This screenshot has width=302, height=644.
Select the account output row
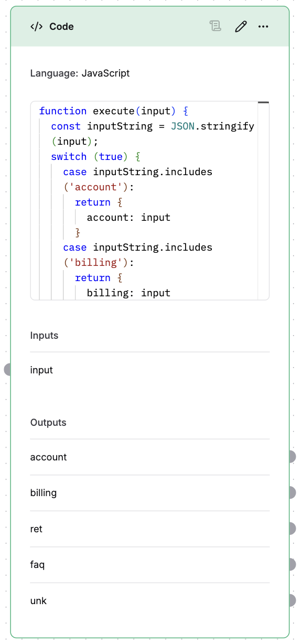click(48, 457)
